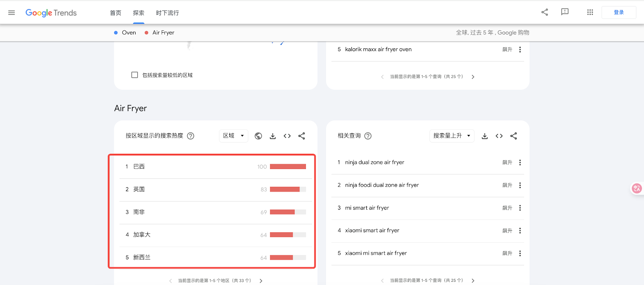Select the 巴西 region row
Viewport: 644px width, 285px height.
[216, 167]
